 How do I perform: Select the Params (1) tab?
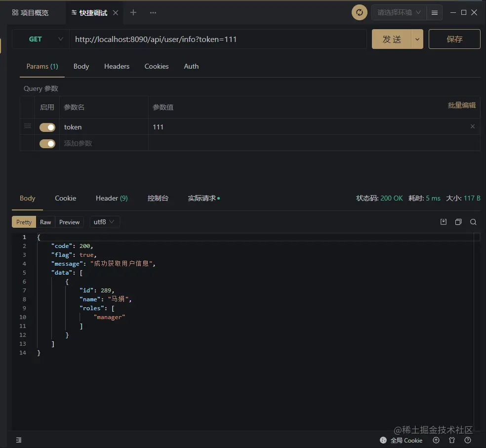42,66
